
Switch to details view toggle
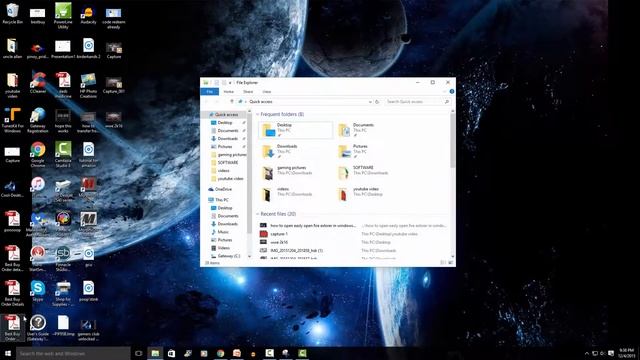tap(444, 263)
